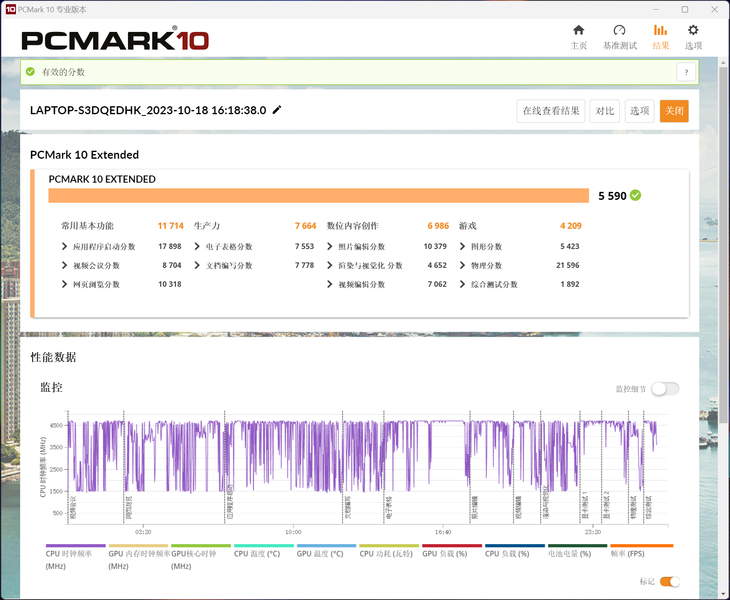730x600 pixels.
Task: Click the orange PCMark 10 Extended score bar
Action: pyautogui.click(x=318, y=196)
